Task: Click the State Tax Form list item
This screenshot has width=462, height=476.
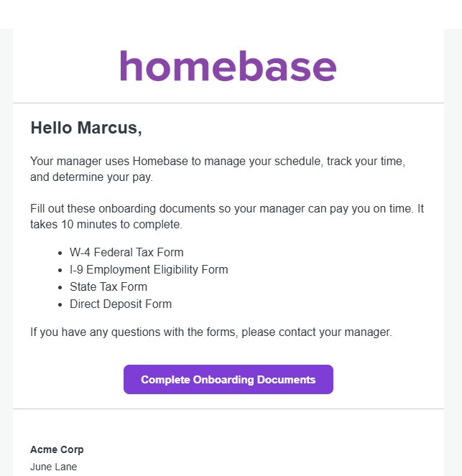Action: [108, 287]
